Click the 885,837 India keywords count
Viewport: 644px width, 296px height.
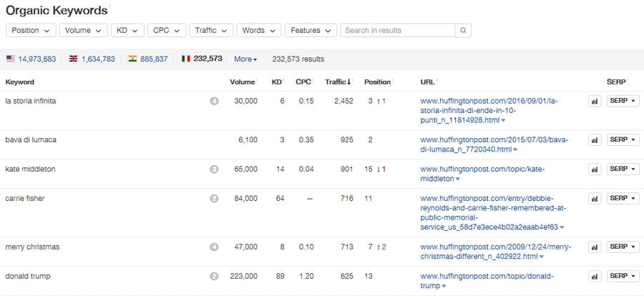click(x=154, y=59)
